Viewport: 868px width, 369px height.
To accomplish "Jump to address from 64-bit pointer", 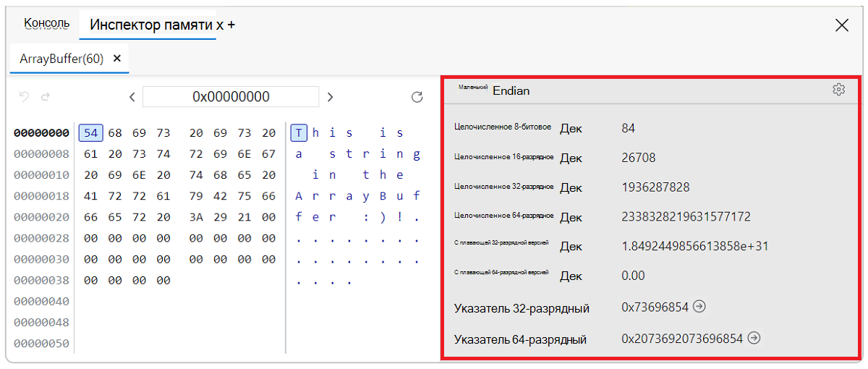I will click(754, 338).
